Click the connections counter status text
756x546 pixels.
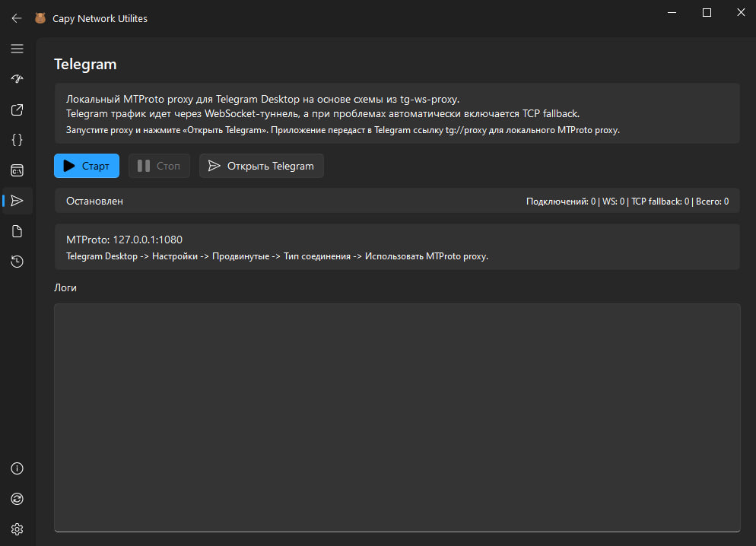pos(627,202)
